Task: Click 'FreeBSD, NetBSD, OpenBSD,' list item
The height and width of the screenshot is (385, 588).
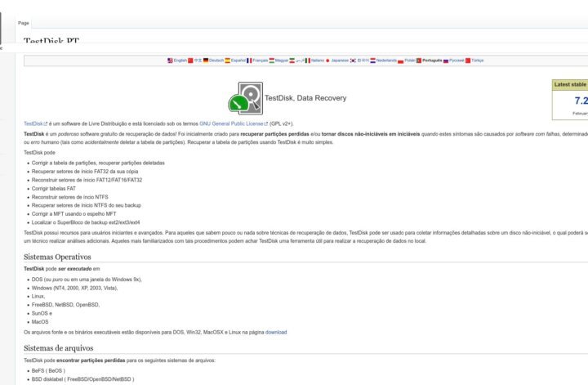Action: 65,305
